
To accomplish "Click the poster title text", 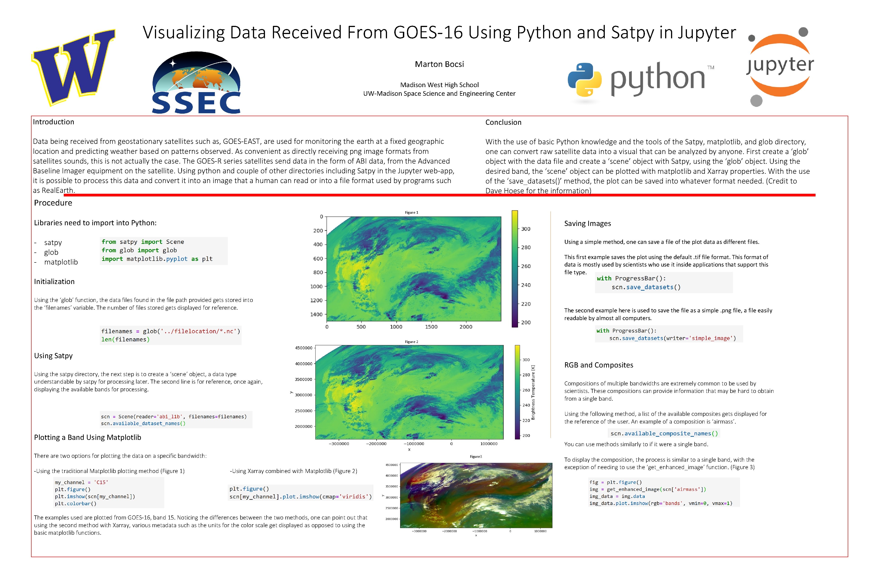I will 439,32.
